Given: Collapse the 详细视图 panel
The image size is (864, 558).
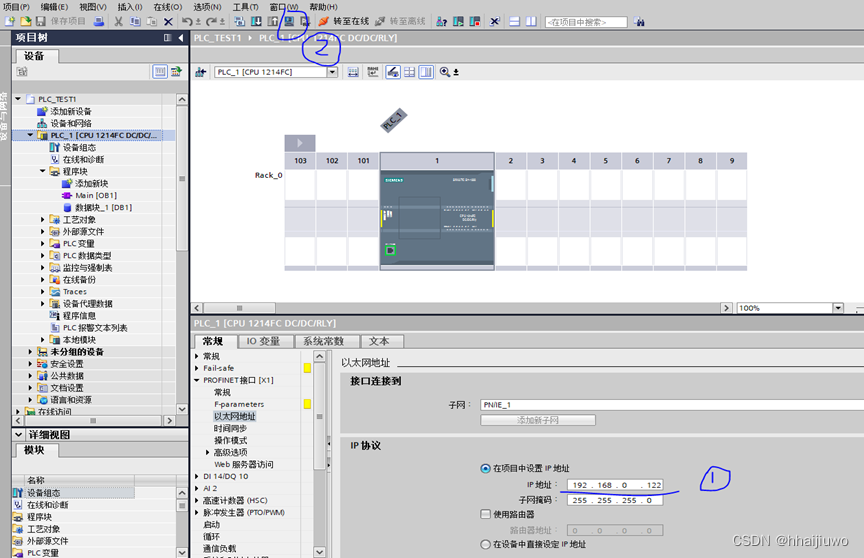Looking at the screenshot, I should tap(18, 434).
